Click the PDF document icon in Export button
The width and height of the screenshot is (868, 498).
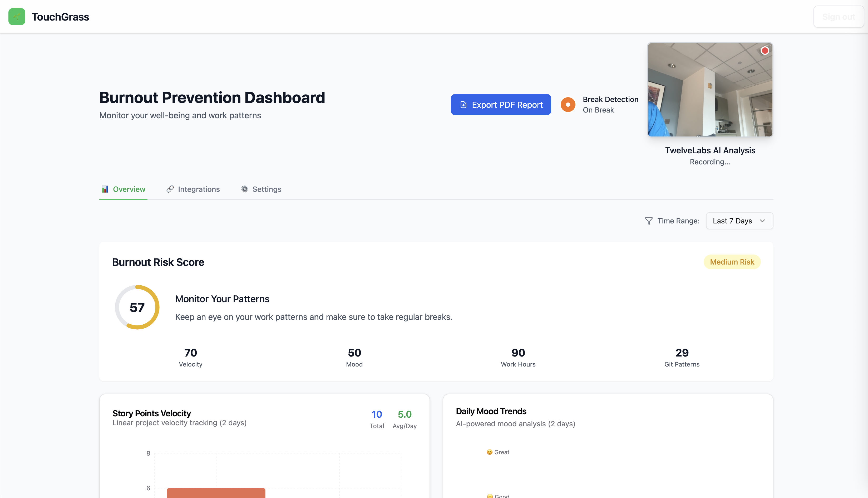click(463, 105)
